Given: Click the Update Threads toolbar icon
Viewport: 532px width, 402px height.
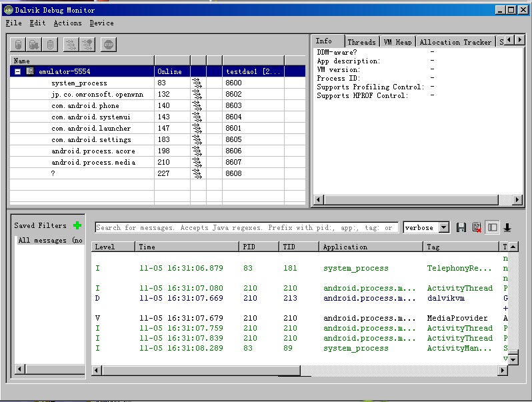Looking at the screenshot, I should pos(71,45).
